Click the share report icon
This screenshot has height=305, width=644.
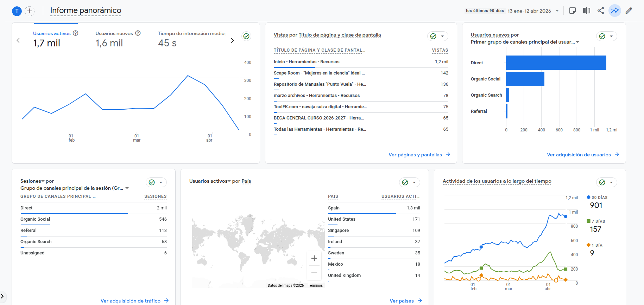600,11
